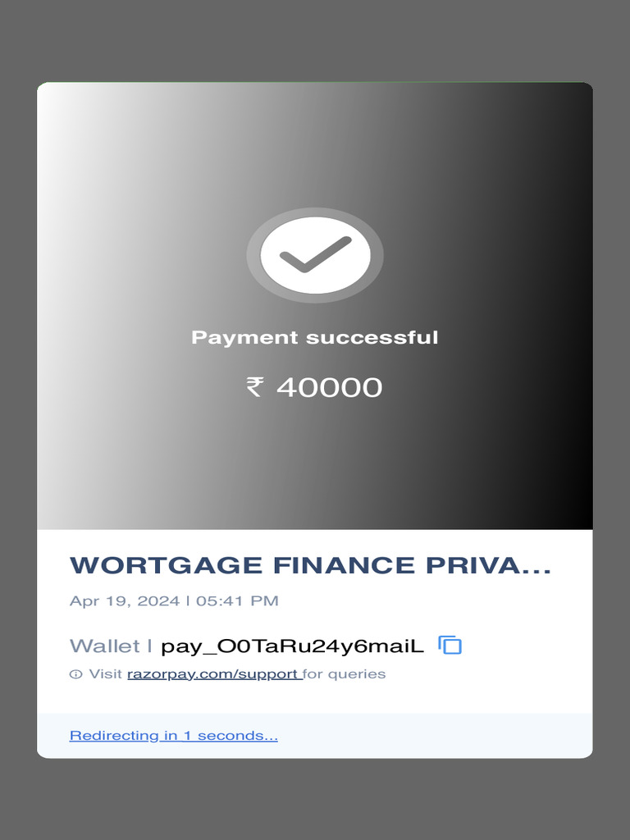
Task: Click the WORTGAGE FINANCE PRIVA... merchant name
Action: 310,565
